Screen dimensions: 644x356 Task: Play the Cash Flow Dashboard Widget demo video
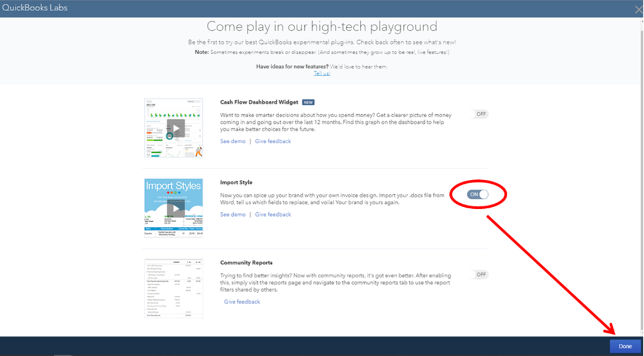[176, 128]
